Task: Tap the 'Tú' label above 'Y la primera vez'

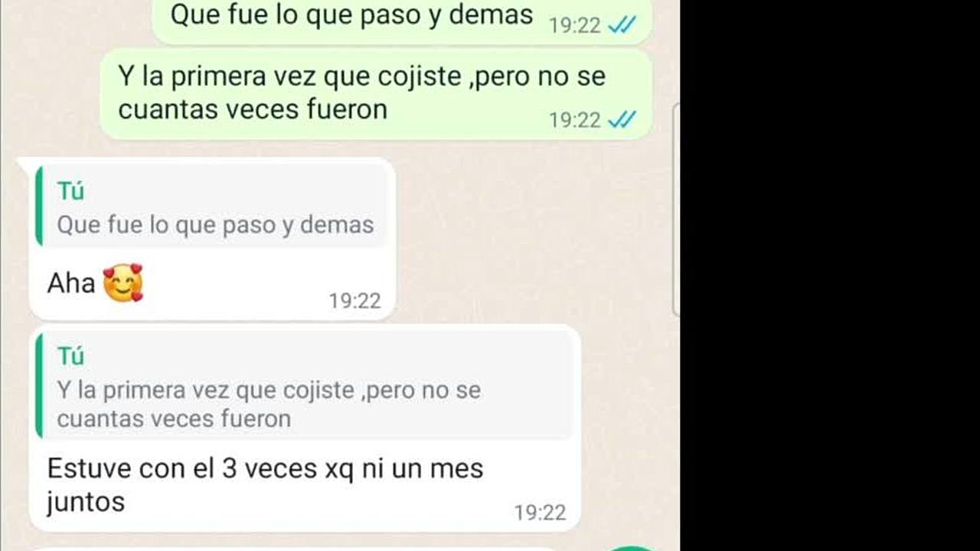Action: 70,356
